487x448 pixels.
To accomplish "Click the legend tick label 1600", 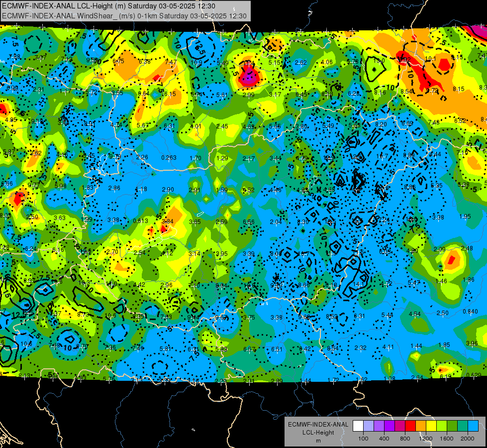I will [x=447, y=439].
